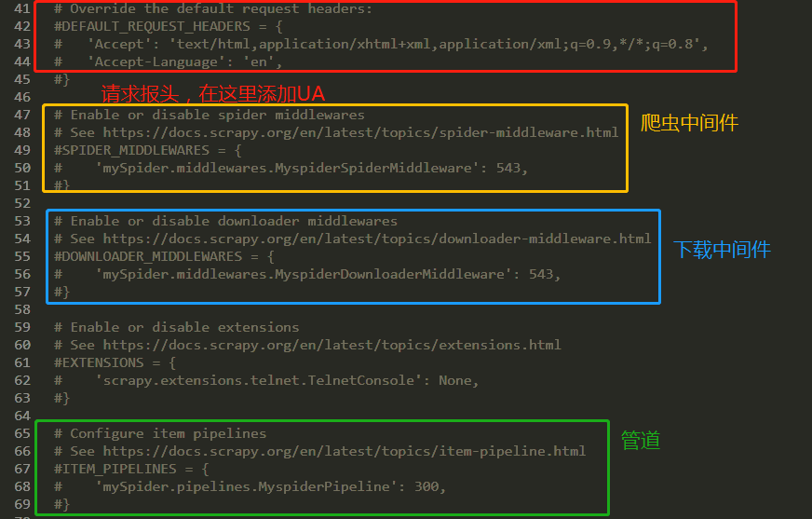
Task: Click the '#DOWNLOADER_MIDDLEWARES = {' line
Action: click(164, 256)
